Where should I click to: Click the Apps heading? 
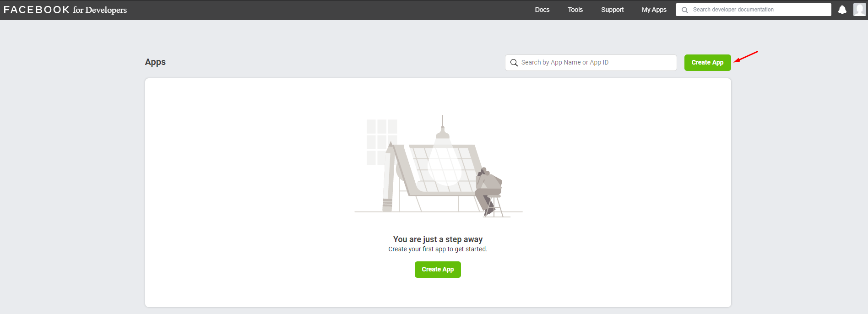click(x=155, y=62)
